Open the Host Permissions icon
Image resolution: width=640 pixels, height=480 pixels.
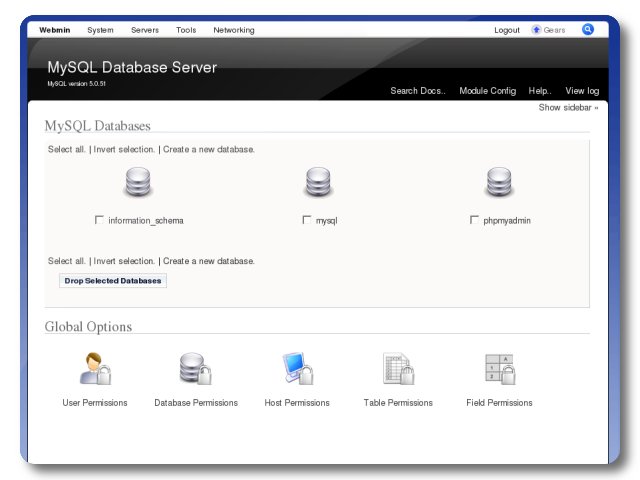297,369
